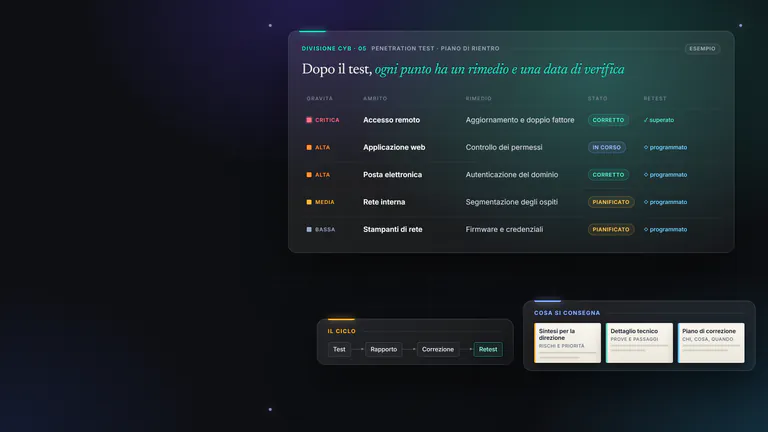Image resolution: width=768 pixels, height=432 pixels.
Task: Click Firmware e credenziali remedy text
Action: point(504,229)
